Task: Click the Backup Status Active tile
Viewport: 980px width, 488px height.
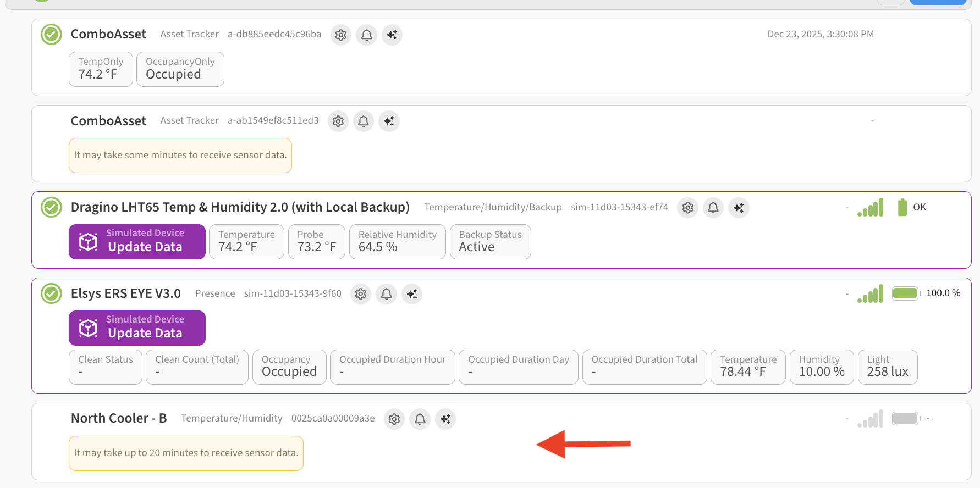Action: (490, 242)
